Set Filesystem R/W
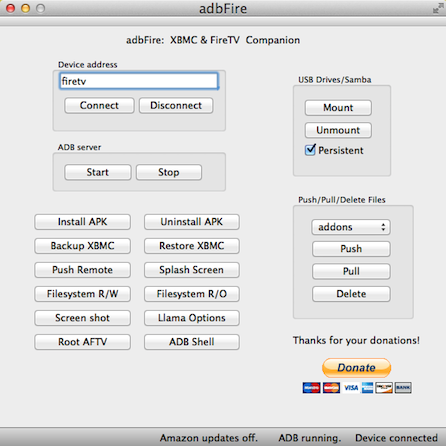 [x=82, y=294]
